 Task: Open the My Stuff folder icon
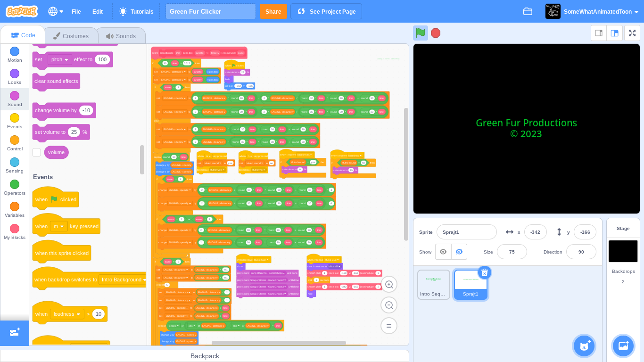(x=528, y=11)
